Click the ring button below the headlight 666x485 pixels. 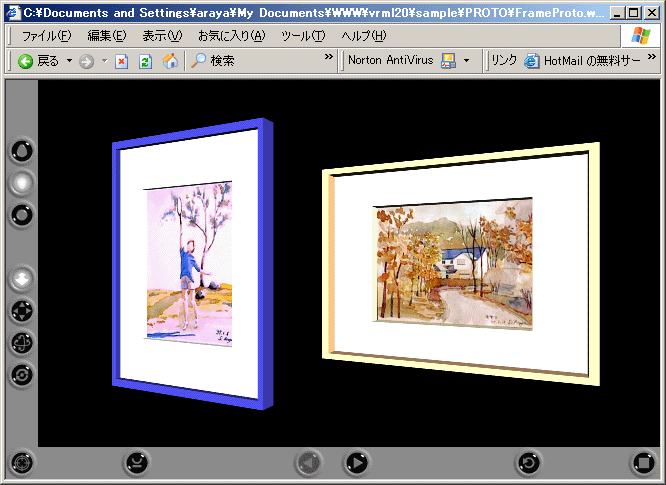(x=22, y=215)
